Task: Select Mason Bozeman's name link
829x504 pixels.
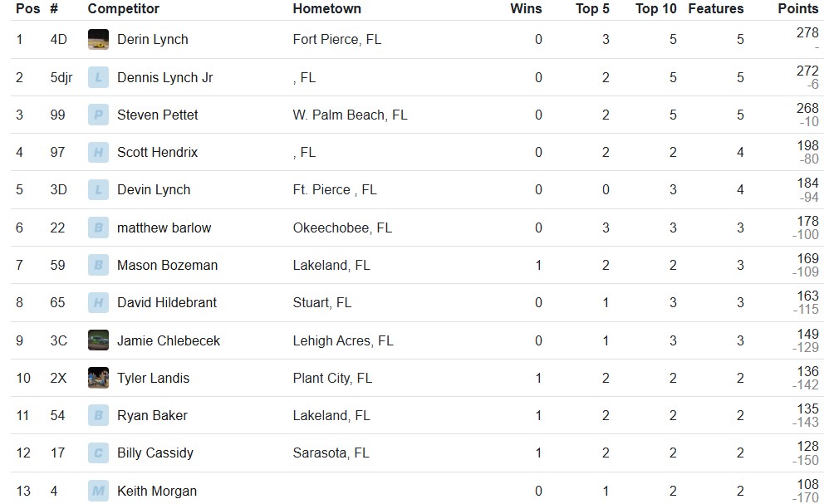Action: click(x=168, y=265)
